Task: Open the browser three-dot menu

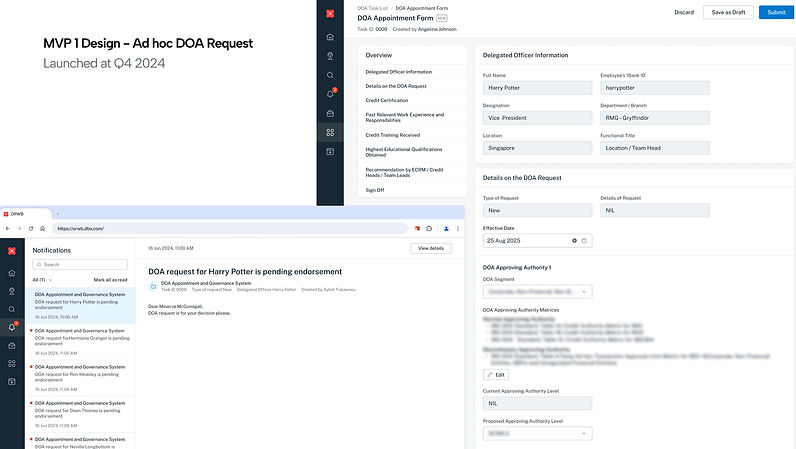Action: click(x=458, y=229)
